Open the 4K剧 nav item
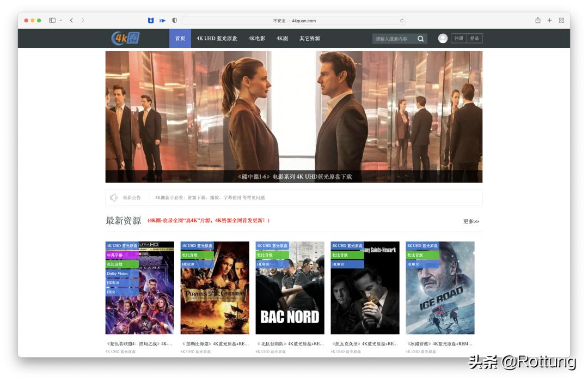 282,38
